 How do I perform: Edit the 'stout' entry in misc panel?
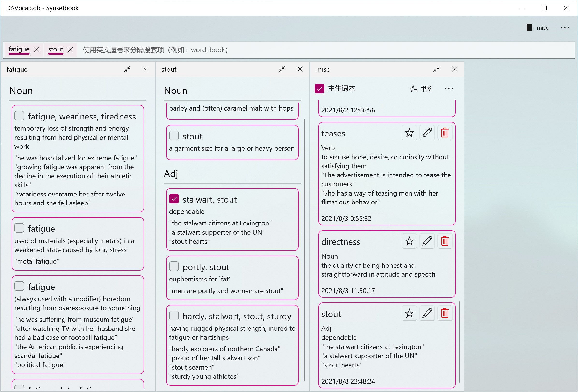(x=427, y=313)
